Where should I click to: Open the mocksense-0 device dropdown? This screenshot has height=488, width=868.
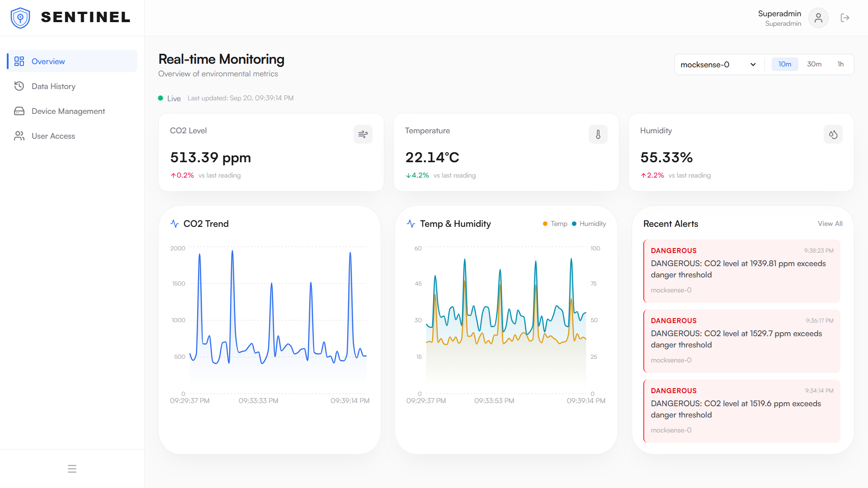718,64
